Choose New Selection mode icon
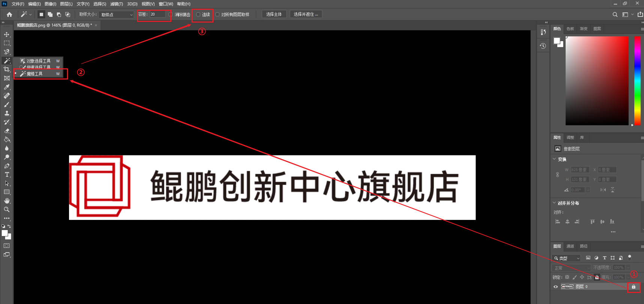This screenshot has width=644, height=304. point(41,14)
